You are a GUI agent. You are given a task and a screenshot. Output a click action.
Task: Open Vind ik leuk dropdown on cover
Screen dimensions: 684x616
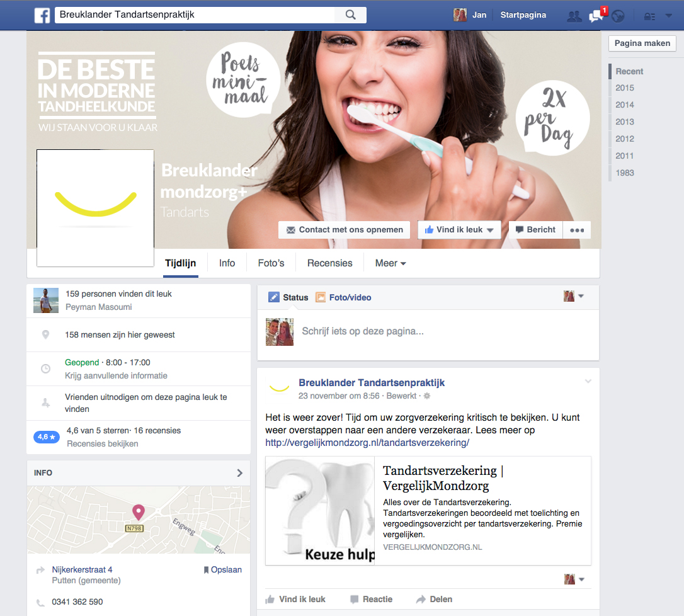pyautogui.click(x=459, y=230)
